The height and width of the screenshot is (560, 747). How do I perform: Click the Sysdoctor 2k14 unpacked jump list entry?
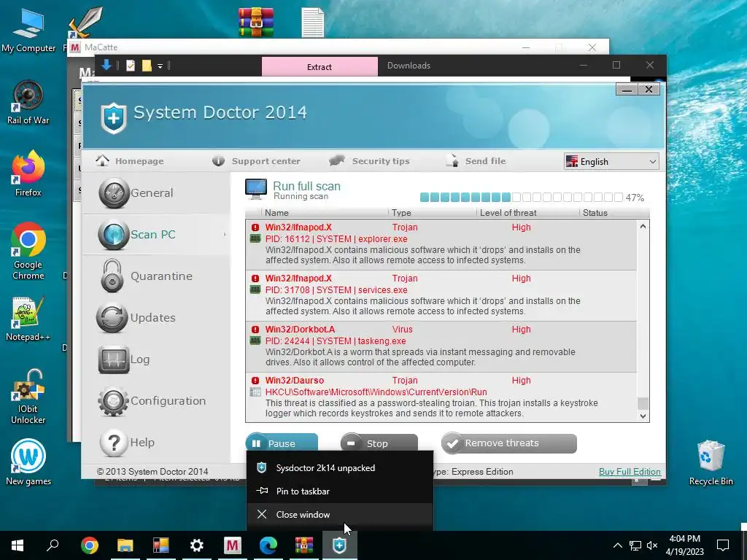340,468
